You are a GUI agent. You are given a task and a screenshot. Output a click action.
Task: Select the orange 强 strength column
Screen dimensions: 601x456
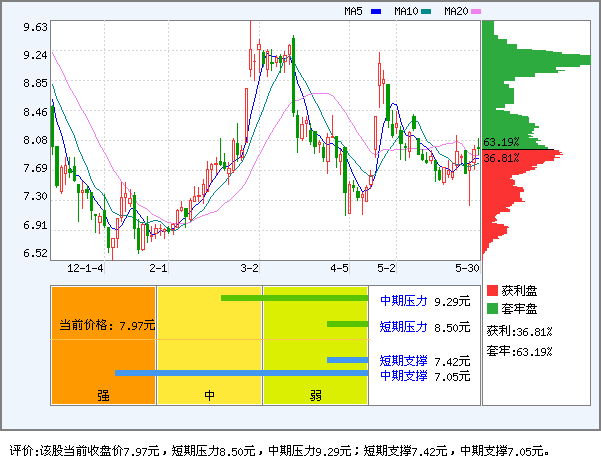click(103, 345)
